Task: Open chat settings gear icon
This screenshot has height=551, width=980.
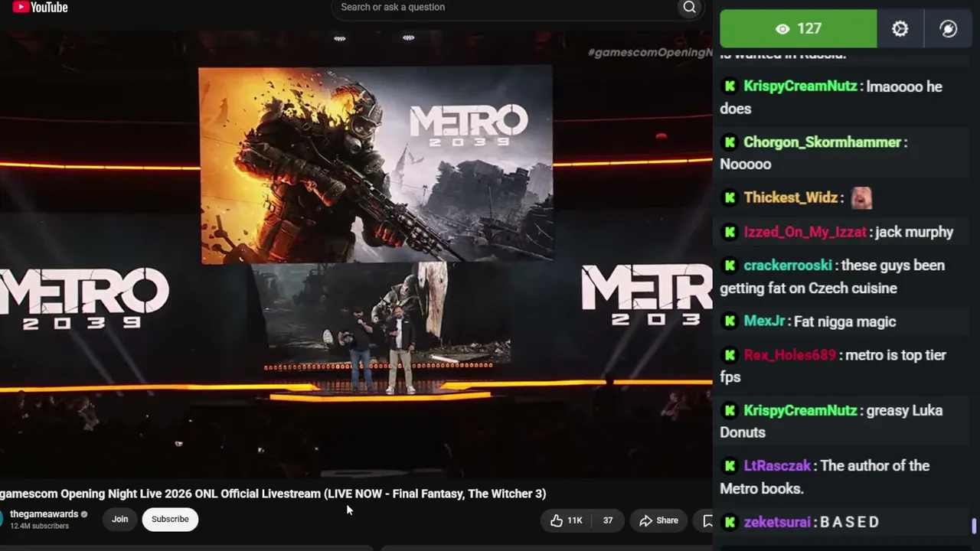Action: [x=900, y=29]
